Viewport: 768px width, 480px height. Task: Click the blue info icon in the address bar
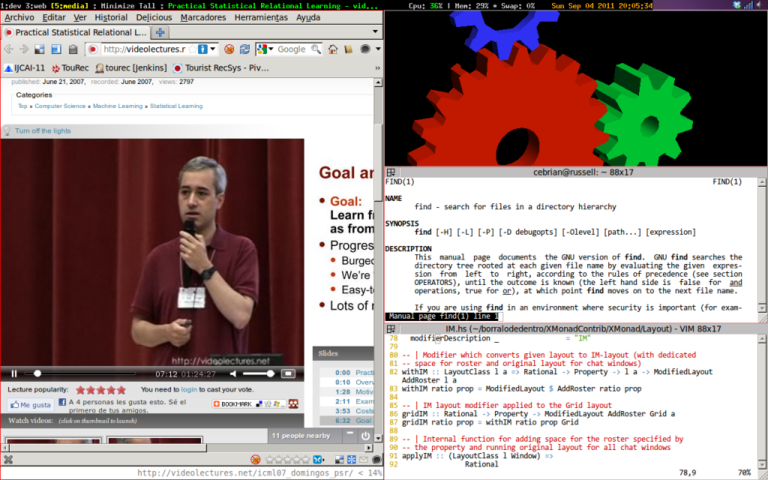click(202, 49)
